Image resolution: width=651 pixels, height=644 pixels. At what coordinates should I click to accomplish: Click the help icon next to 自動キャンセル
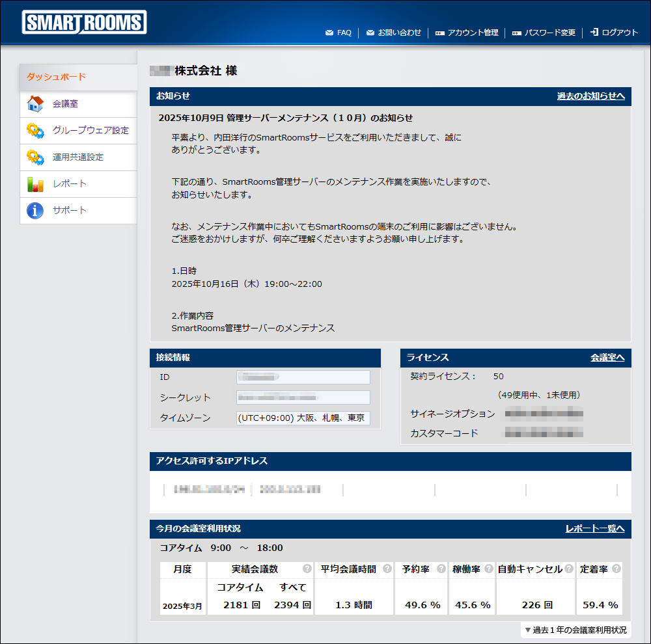(569, 569)
